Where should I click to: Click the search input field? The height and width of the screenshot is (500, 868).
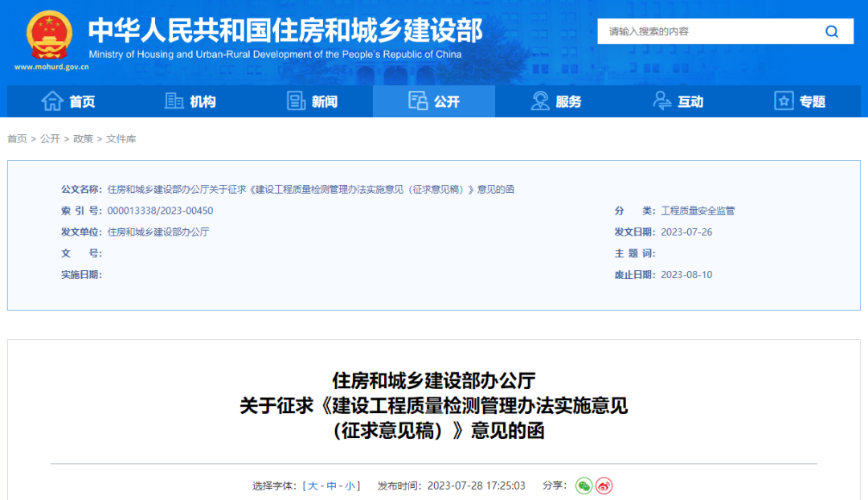(707, 31)
